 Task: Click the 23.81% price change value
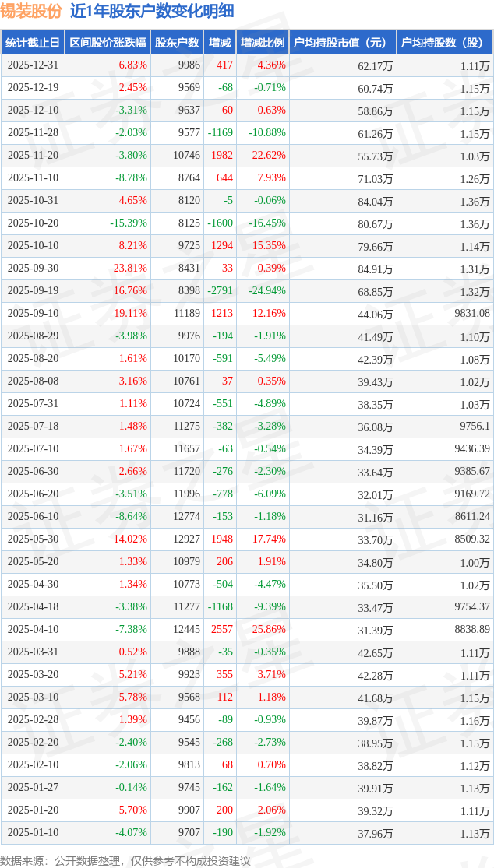point(130,269)
